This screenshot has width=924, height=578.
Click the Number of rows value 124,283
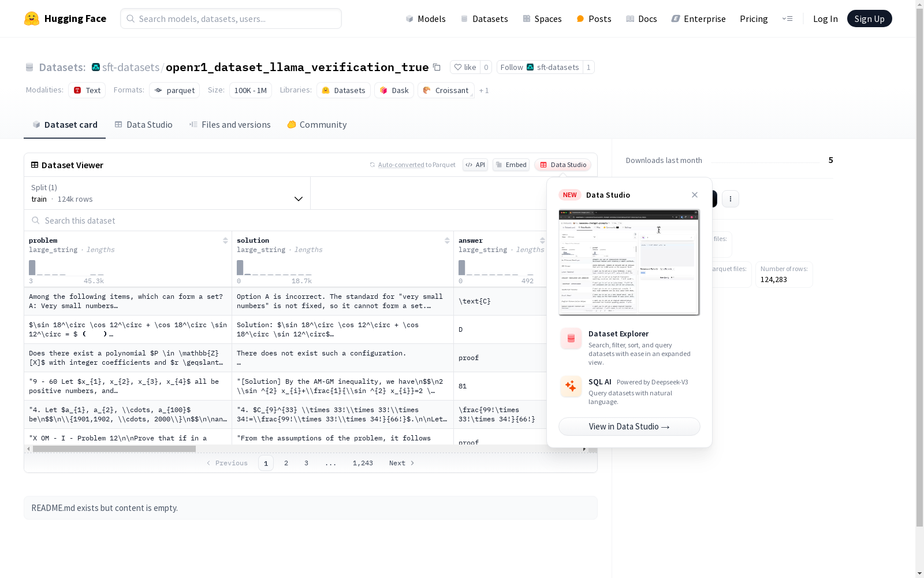coord(774,280)
